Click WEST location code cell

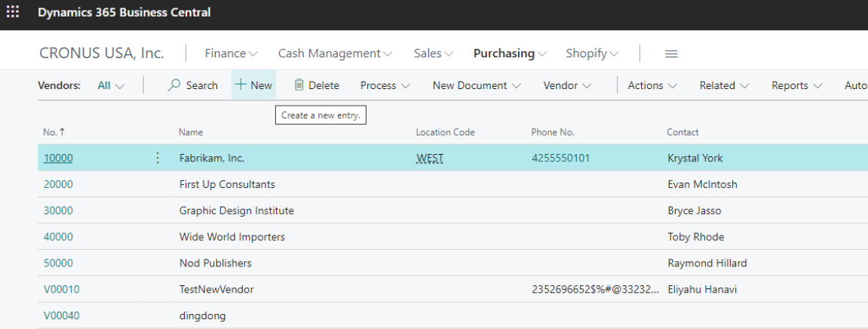[x=430, y=158]
